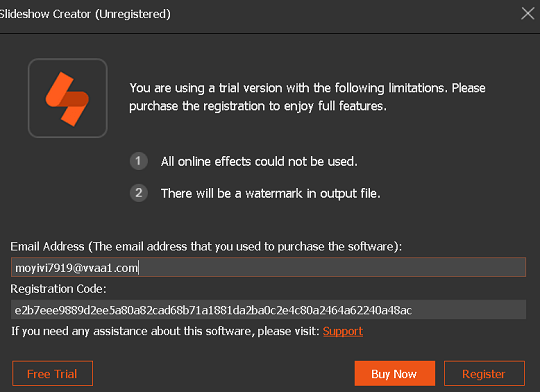Click the Buy Now button
540x392 pixels.
(395, 373)
